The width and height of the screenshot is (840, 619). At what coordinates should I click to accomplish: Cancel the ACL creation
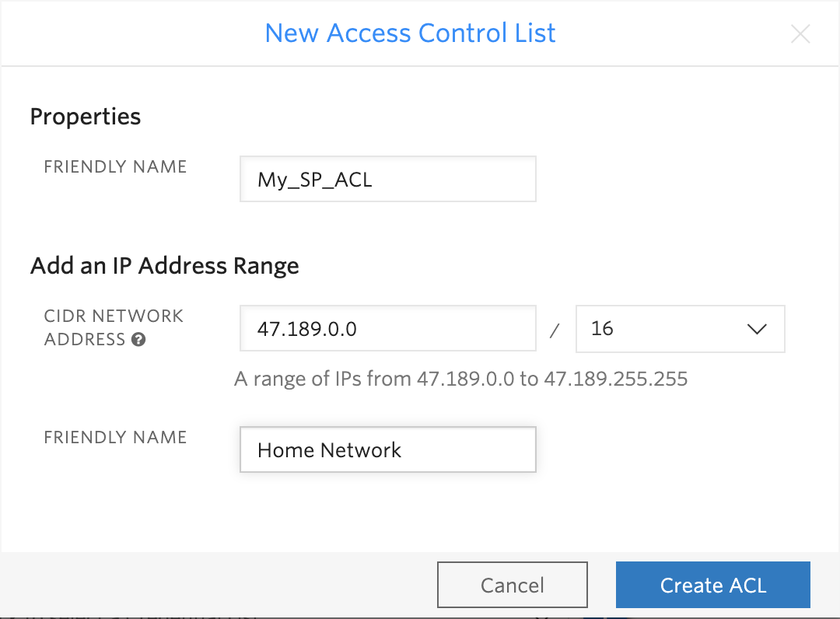pyautogui.click(x=512, y=585)
